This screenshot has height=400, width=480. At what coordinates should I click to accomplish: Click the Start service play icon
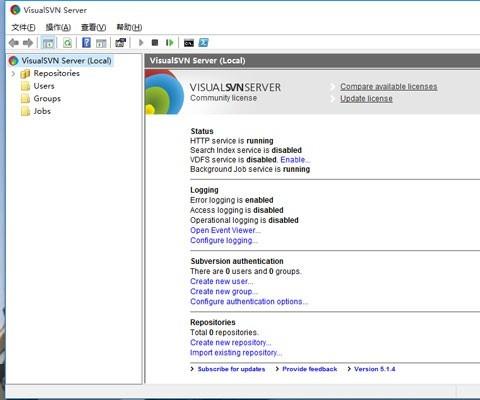click(141, 43)
